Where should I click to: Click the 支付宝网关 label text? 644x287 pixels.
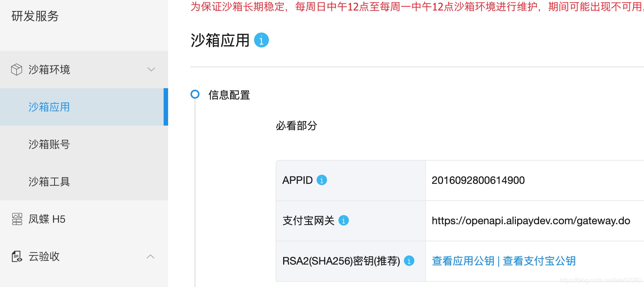[309, 220]
